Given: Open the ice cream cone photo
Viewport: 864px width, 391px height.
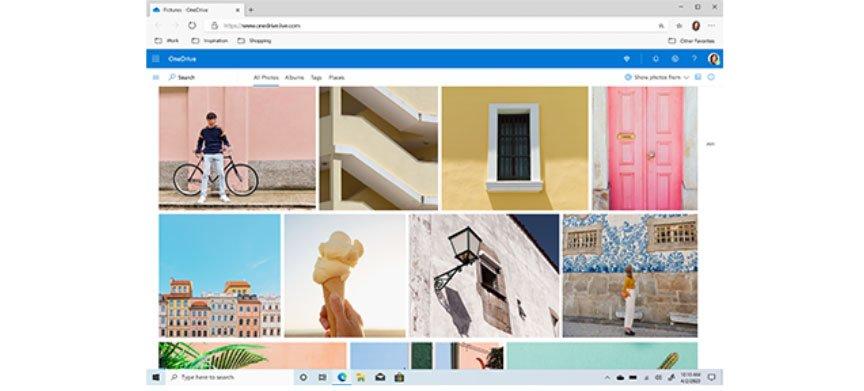Looking at the screenshot, I should pos(345,275).
